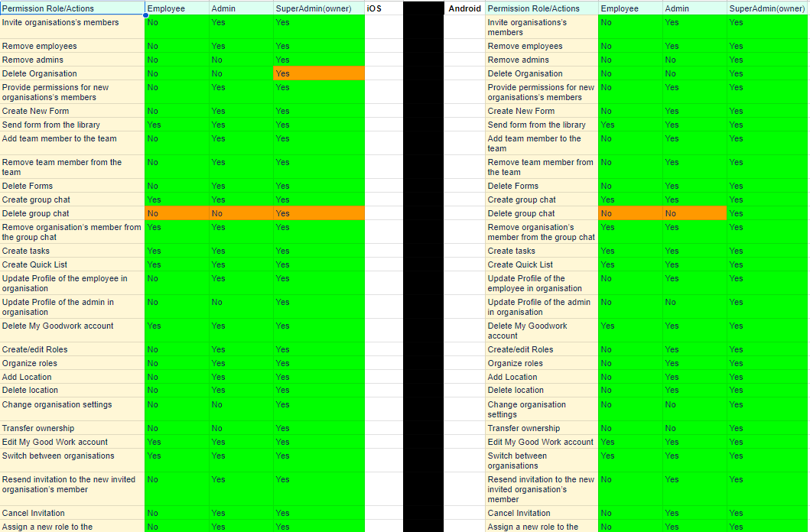Select orange 'Yes' SuperAdmin cell for iOS Delete Organisation

[x=319, y=73]
